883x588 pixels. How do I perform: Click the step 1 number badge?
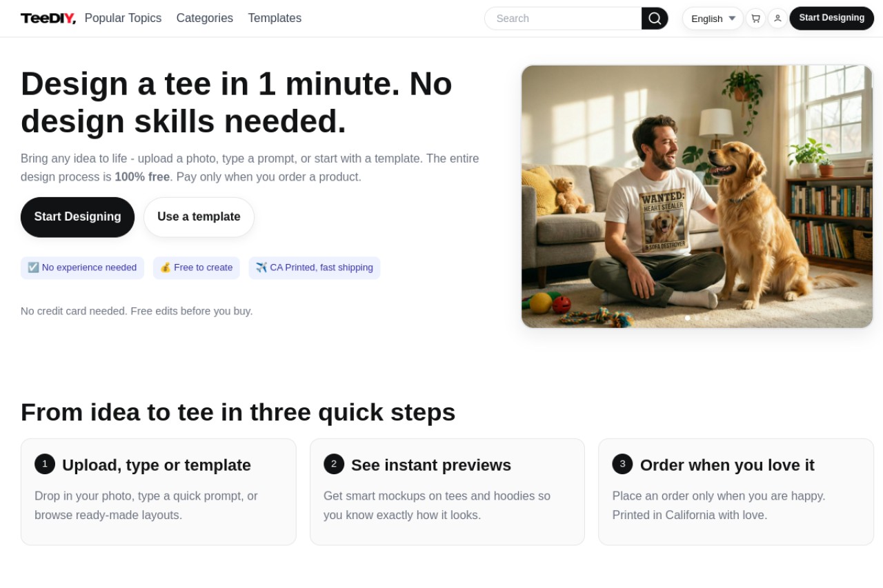pyautogui.click(x=45, y=464)
